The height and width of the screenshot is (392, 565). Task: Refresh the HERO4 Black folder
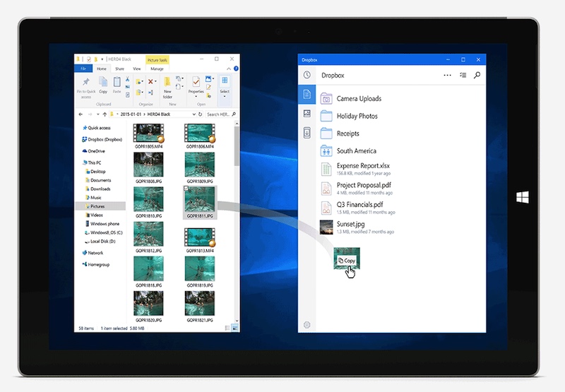pos(201,114)
